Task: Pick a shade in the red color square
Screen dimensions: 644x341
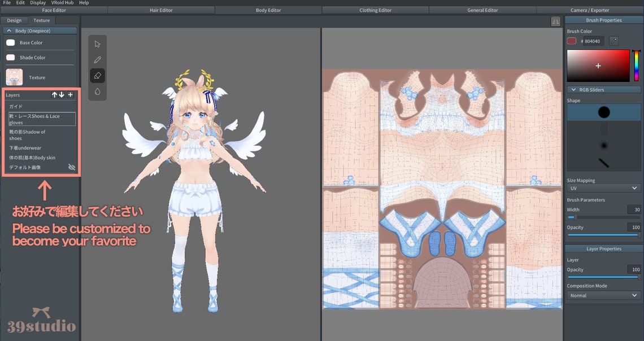Action: point(598,65)
